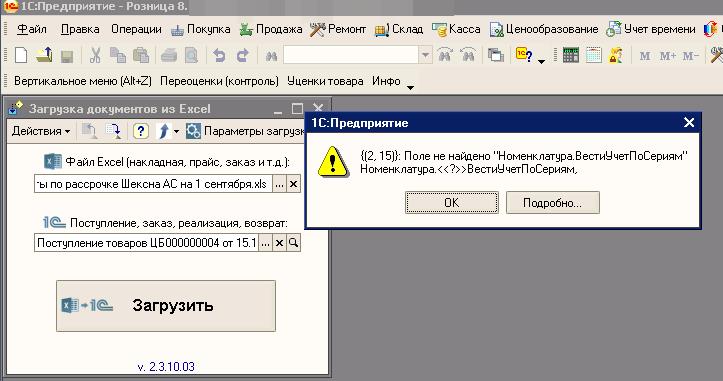
Task: Click the document with back-arrow icon in Excel import toolbar
Action: pos(89,131)
